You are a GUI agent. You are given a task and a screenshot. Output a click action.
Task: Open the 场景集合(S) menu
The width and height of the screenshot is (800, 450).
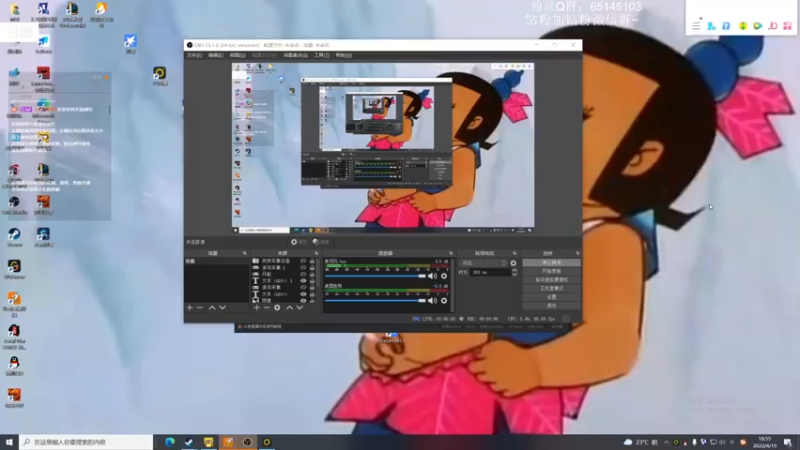295,55
